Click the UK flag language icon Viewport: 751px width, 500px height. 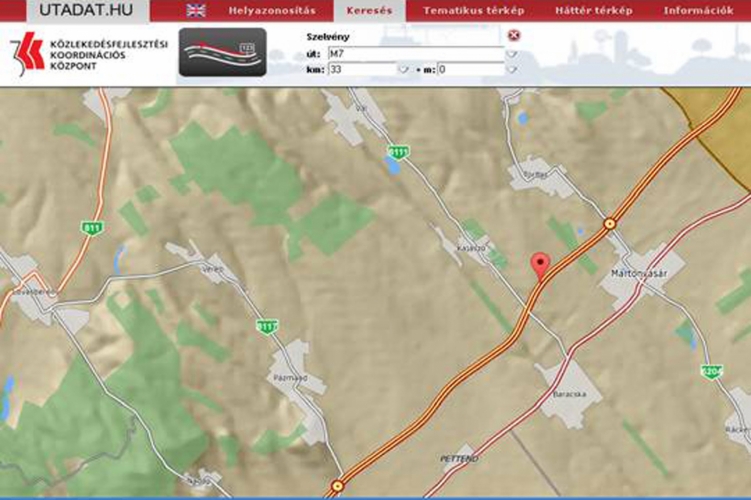tap(196, 11)
